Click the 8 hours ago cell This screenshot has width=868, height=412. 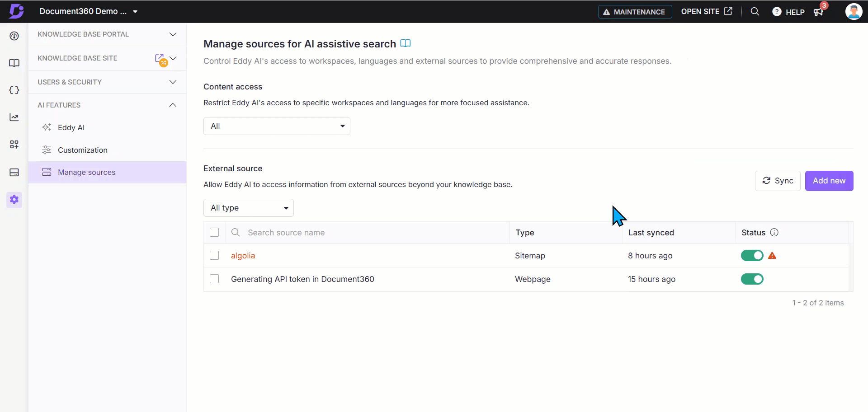tap(650, 256)
